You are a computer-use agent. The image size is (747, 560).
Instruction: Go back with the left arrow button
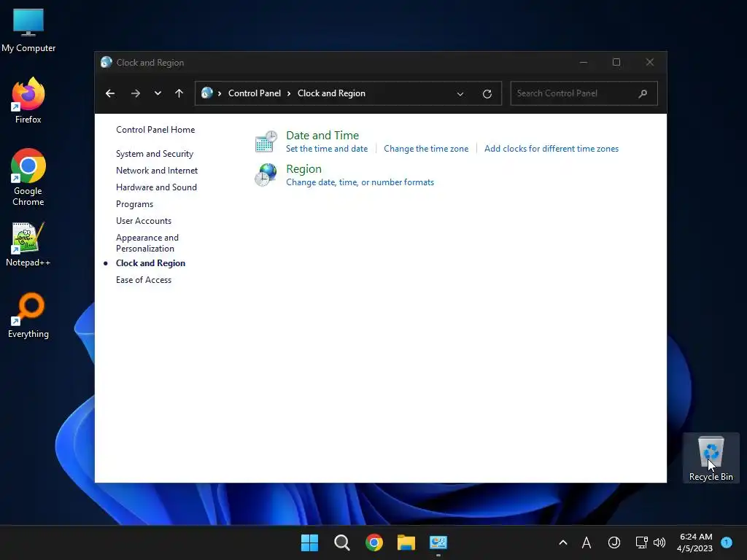point(110,93)
